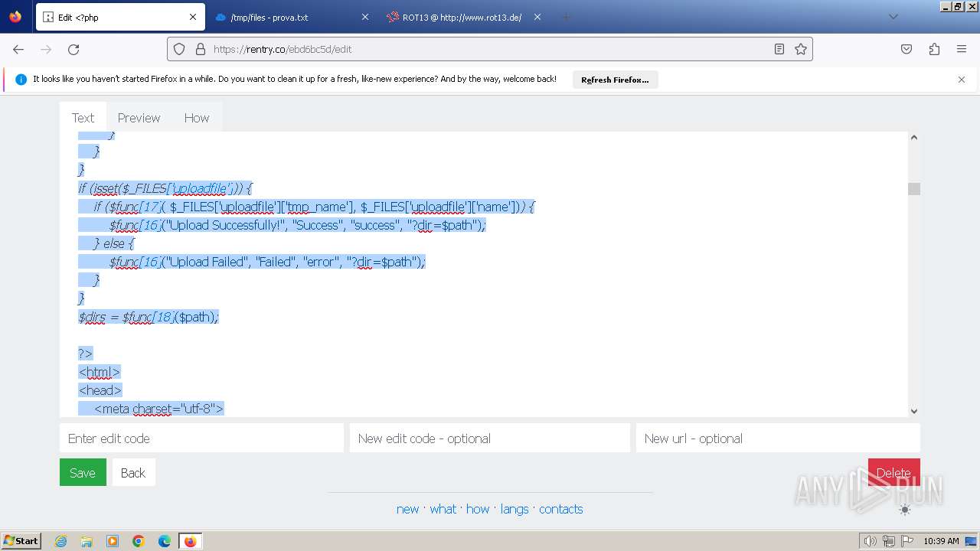Click the notification info icon

click(x=21, y=80)
